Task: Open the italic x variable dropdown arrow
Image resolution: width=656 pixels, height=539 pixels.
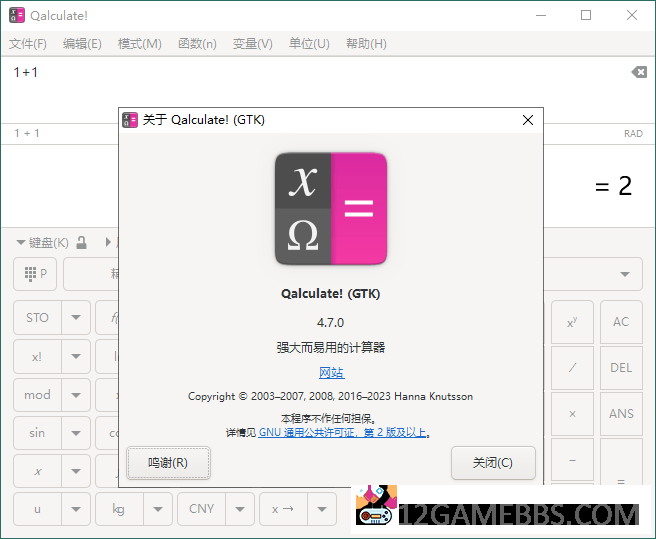Action: (76, 471)
